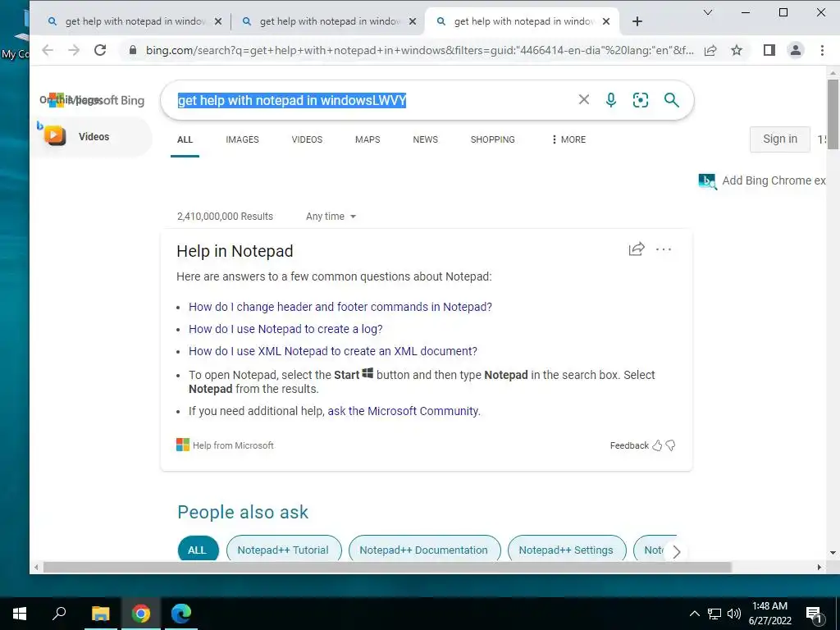The image size is (840, 630).
Task: Follow ask the Microsoft Community link
Action: tap(403, 411)
